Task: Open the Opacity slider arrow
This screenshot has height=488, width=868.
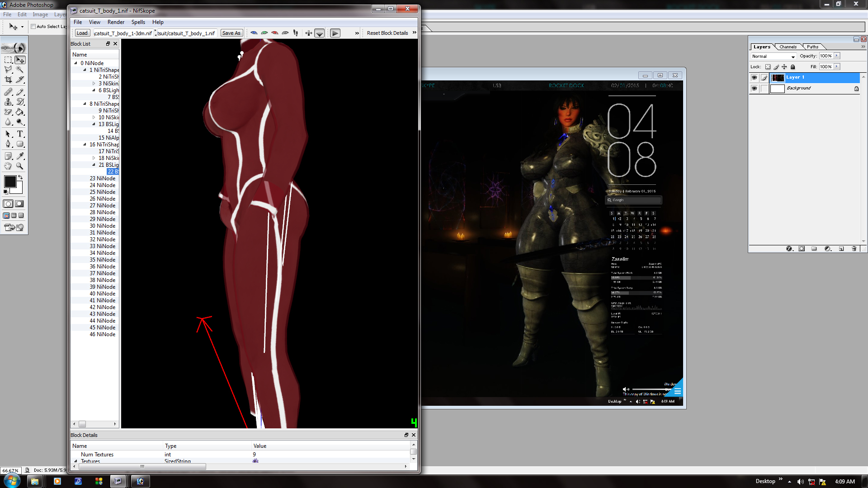Action: coord(837,56)
